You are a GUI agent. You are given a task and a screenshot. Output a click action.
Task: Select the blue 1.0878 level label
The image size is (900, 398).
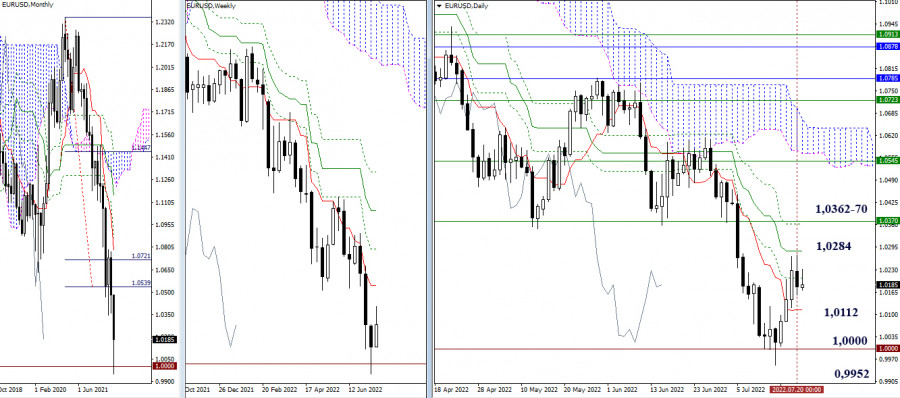point(888,45)
